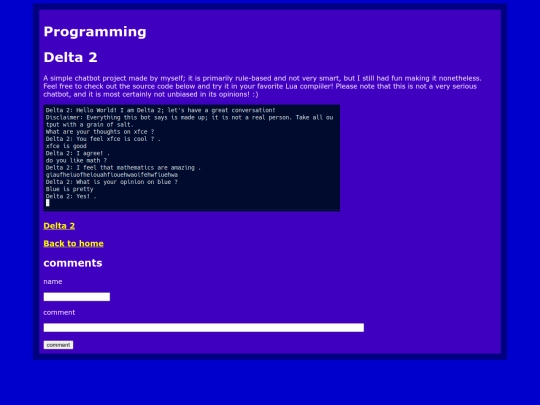The image size is (540, 405).
Task: Select the Delta 2 heading above the description
Action: [71, 58]
